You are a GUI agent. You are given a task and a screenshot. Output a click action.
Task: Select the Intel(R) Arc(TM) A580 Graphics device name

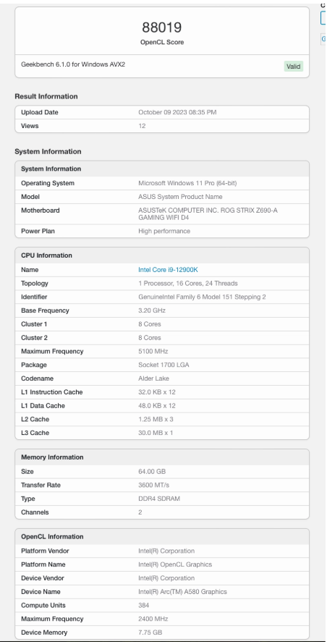coord(182,591)
